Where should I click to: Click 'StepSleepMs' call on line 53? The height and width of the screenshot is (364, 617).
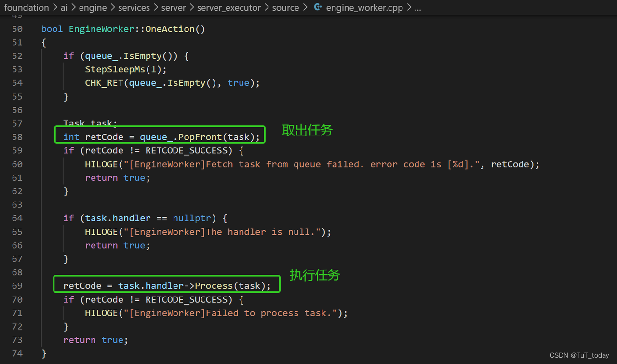coord(115,69)
